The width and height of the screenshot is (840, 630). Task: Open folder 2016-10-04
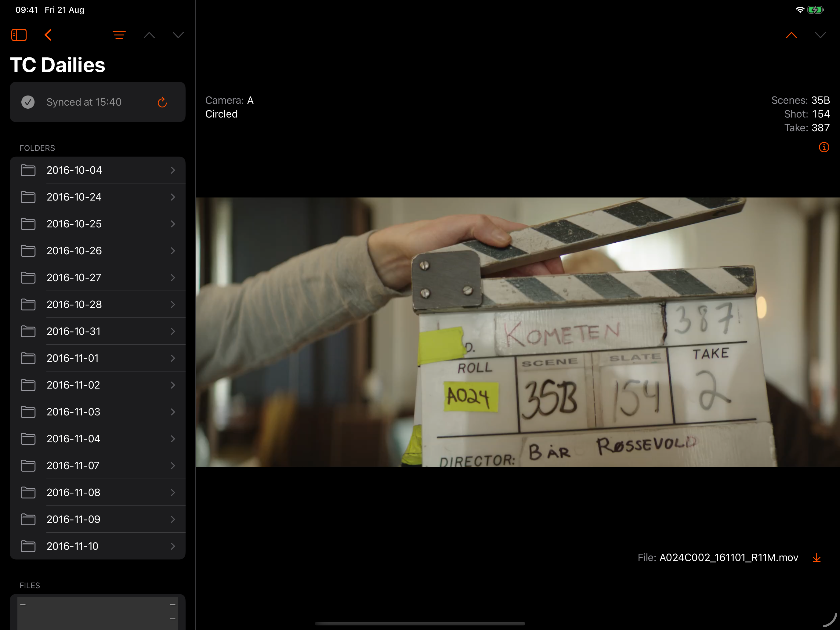(98, 170)
